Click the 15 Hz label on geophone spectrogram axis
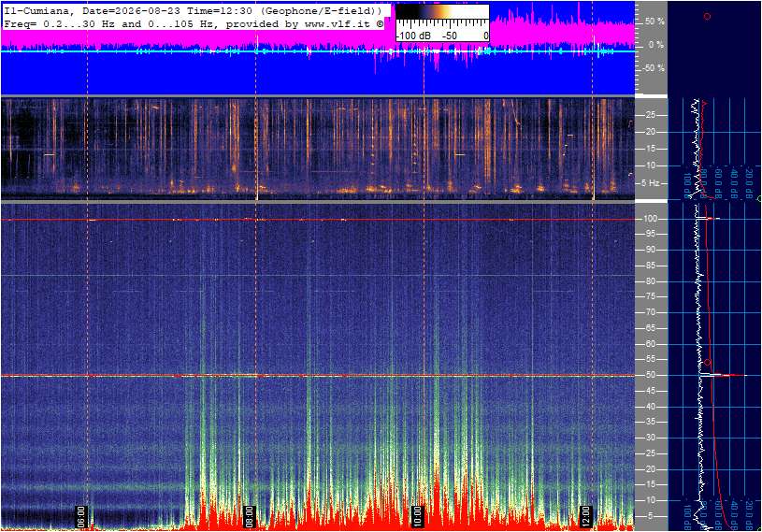This screenshot has width=762, height=532. click(650, 149)
